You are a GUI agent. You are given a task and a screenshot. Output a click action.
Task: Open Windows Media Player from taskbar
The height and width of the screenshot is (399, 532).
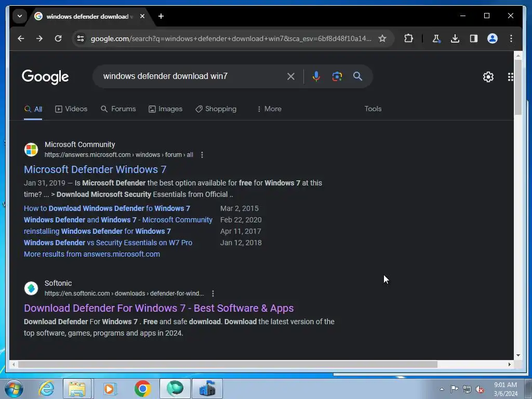pyautogui.click(x=109, y=389)
